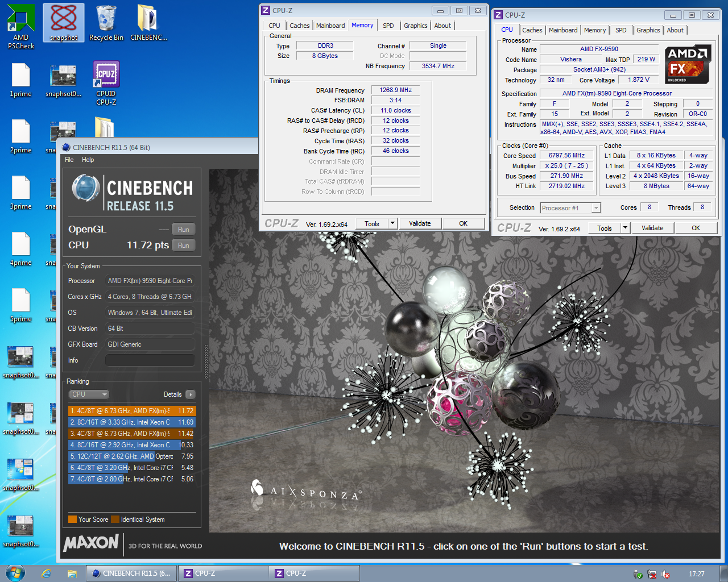Screen dimensions: 728x582
Task: Click Validate in memory CPU-Z window
Action: [420, 223]
